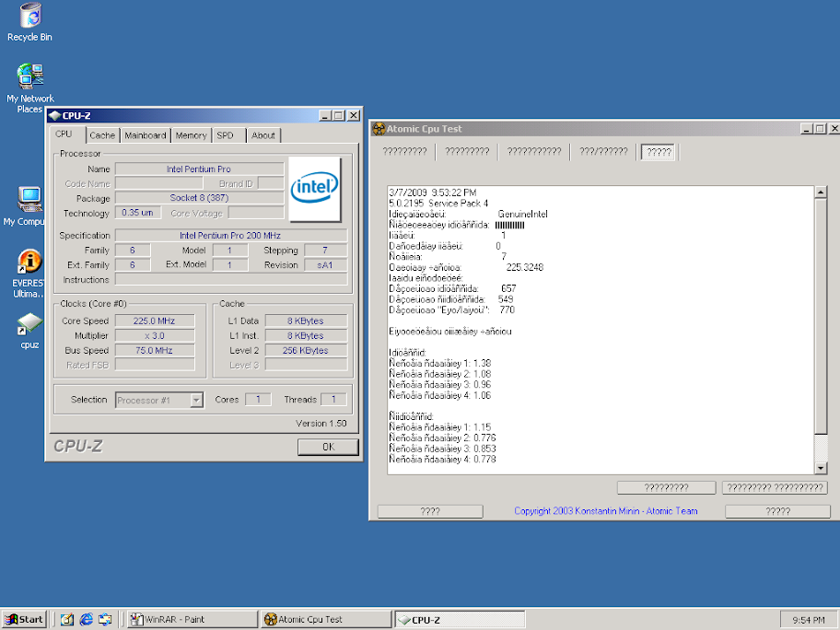Select the ???/?????? tab in Atomic Cpu Test
The image size is (840, 630).
(x=604, y=152)
